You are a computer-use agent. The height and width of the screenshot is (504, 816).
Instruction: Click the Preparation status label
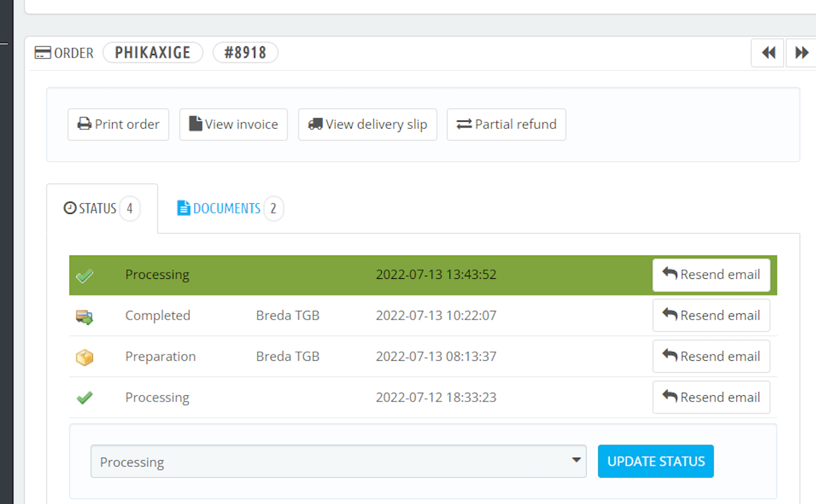click(160, 356)
